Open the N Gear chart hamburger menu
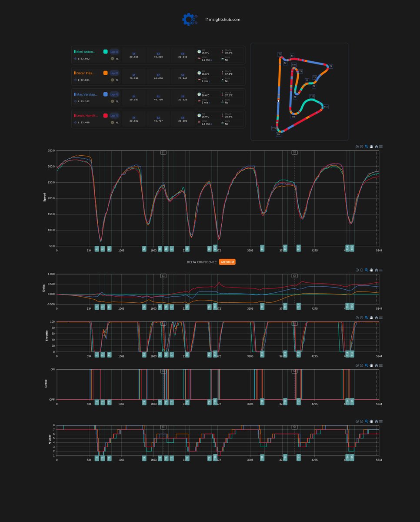This screenshot has height=522, width=420. click(381, 421)
